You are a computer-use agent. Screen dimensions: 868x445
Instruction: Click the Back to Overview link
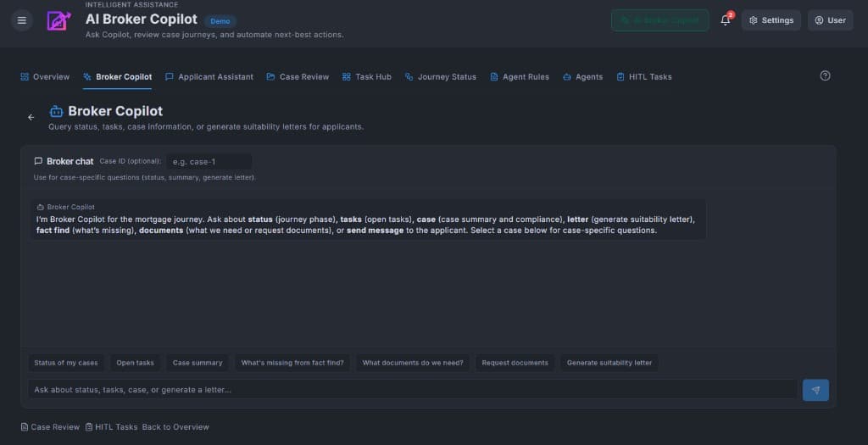click(x=175, y=426)
